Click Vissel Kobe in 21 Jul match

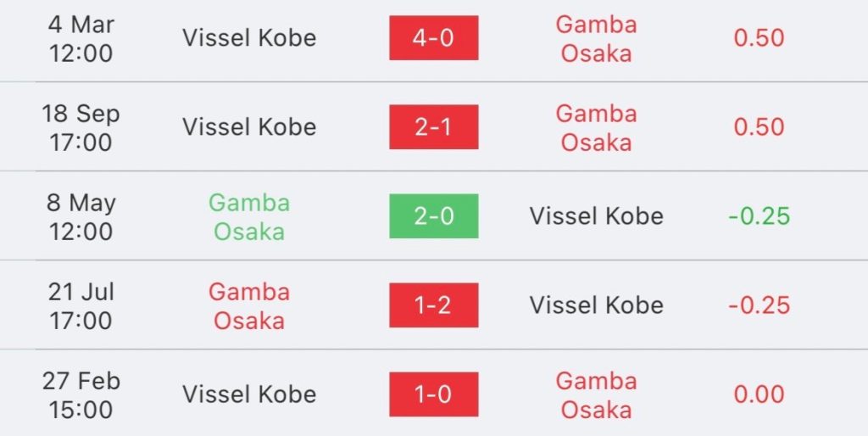pyautogui.click(x=596, y=305)
